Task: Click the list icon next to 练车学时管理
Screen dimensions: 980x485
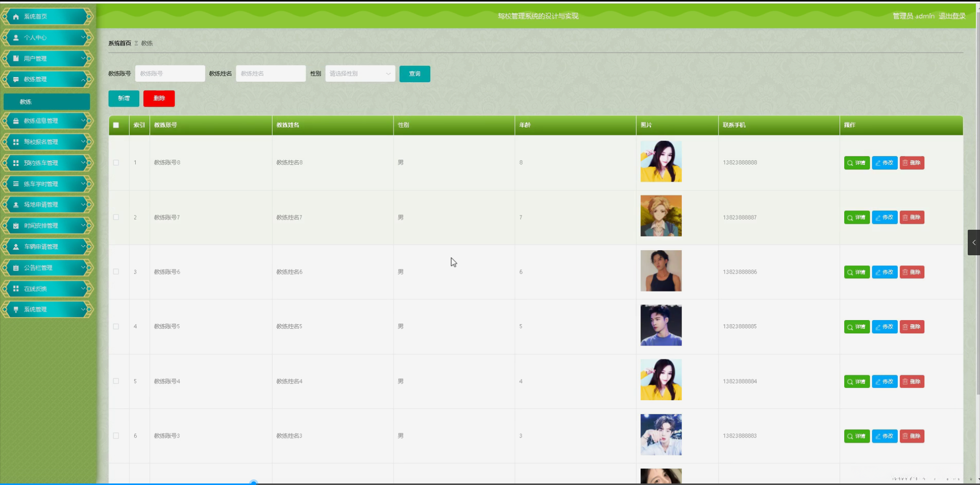Action: (x=16, y=184)
